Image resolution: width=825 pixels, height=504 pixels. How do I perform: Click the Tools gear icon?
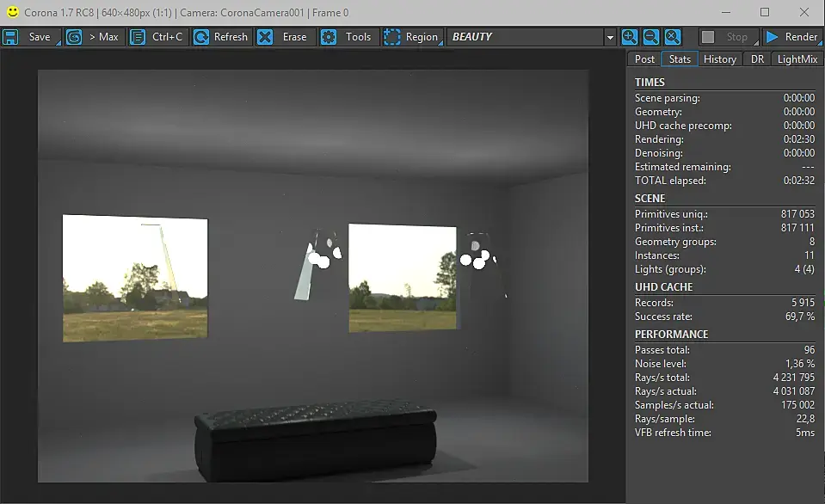(329, 37)
